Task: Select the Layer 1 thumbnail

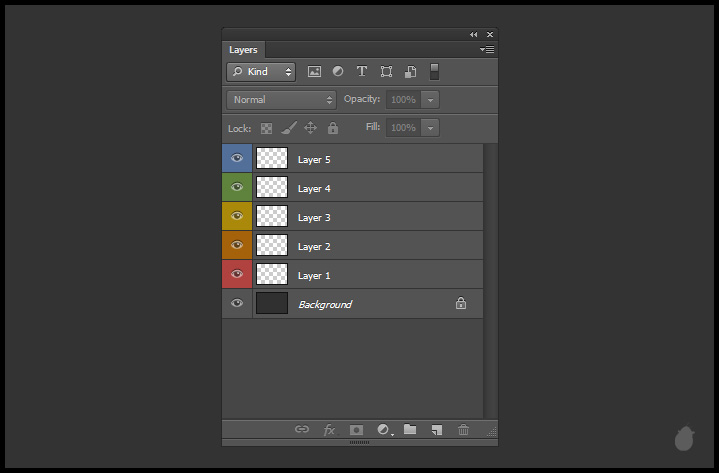Action: (x=272, y=275)
